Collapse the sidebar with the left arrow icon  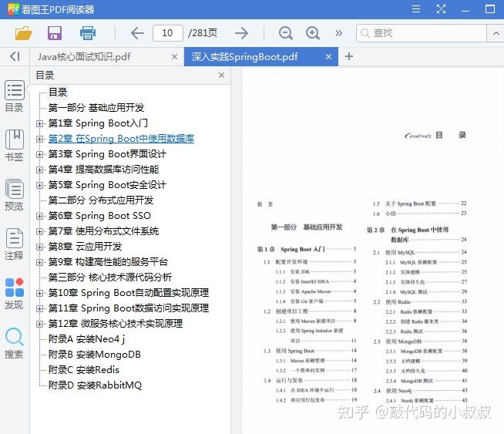pyautogui.click(x=15, y=56)
